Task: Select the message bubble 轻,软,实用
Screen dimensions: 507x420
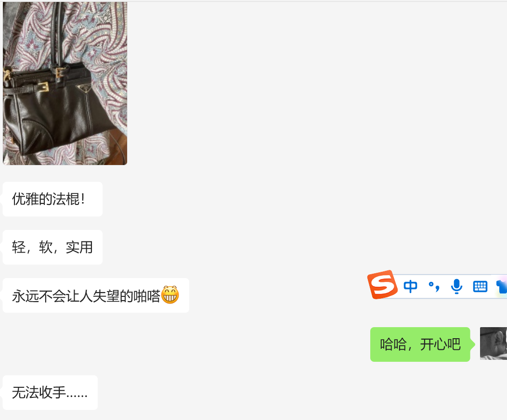Action: 52,247
